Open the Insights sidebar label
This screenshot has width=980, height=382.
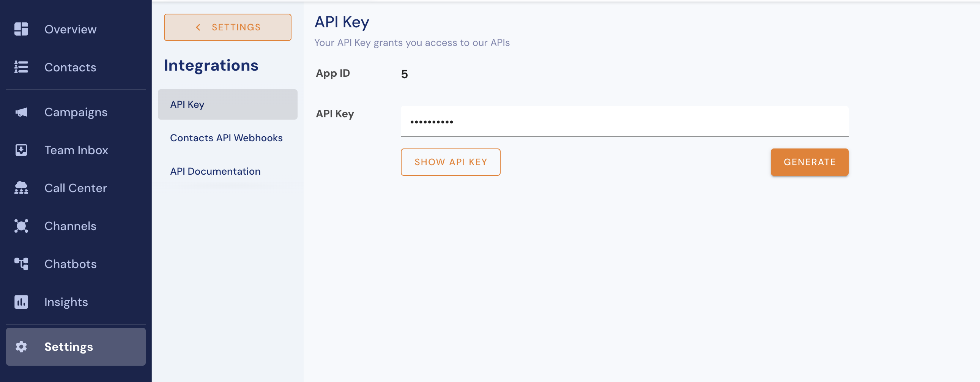pyautogui.click(x=66, y=302)
